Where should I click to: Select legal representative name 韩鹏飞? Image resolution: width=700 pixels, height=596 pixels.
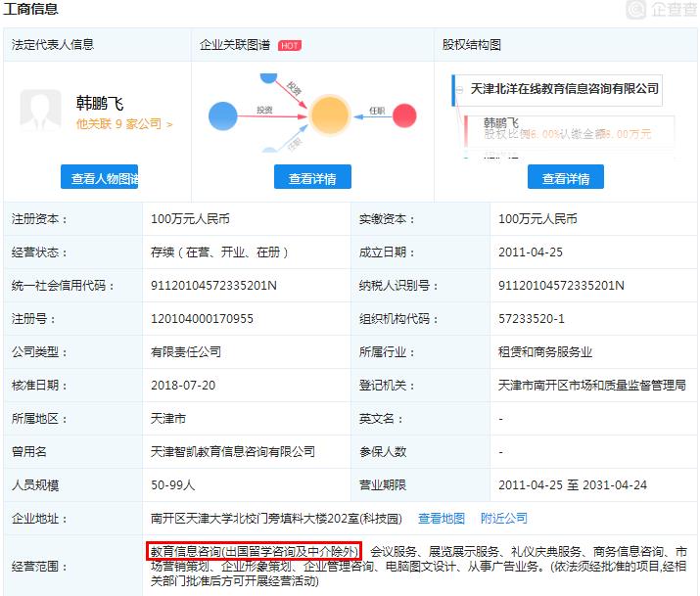[100, 103]
